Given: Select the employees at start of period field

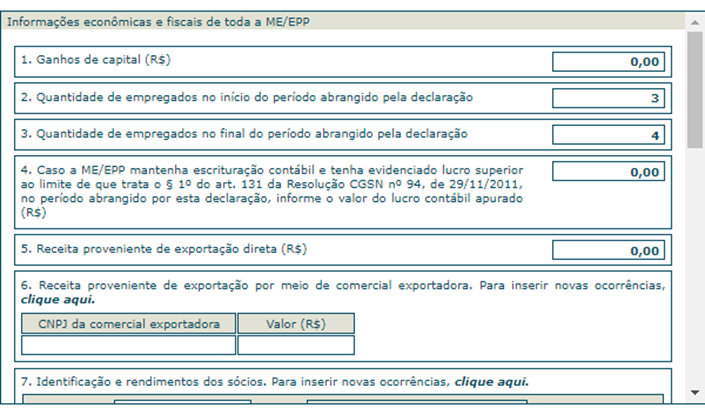Looking at the screenshot, I should point(608,98).
